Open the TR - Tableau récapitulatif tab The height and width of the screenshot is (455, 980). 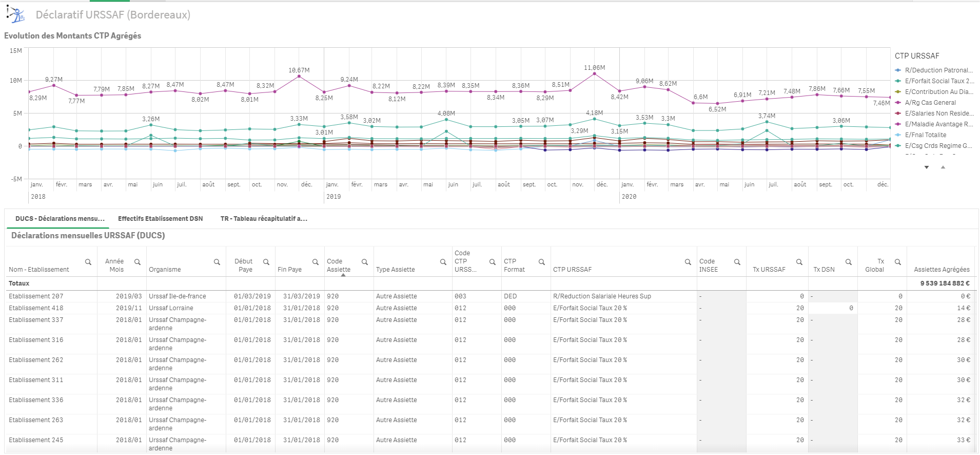[x=264, y=219]
